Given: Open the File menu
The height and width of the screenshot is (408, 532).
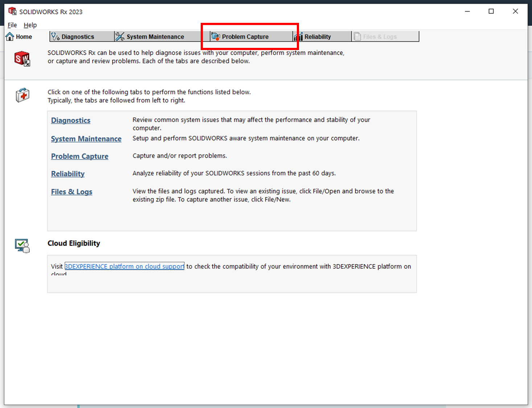Looking at the screenshot, I should [12, 25].
